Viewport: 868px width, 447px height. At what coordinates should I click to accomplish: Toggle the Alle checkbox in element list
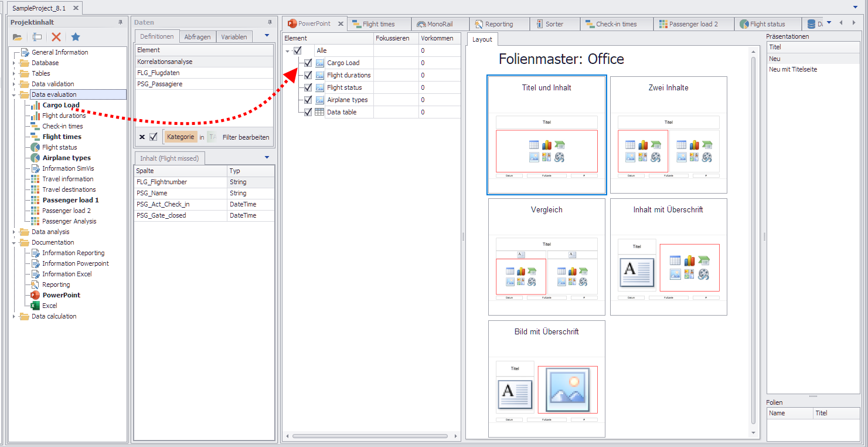(298, 50)
